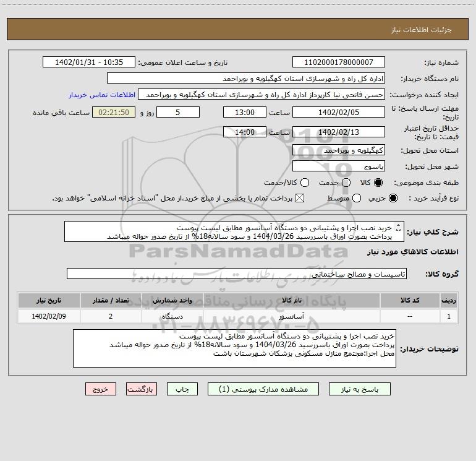The height and width of the screenshot is (461, 476).
Task: Click the آسانسور item name cell
Action: click(x=291, y=316)
